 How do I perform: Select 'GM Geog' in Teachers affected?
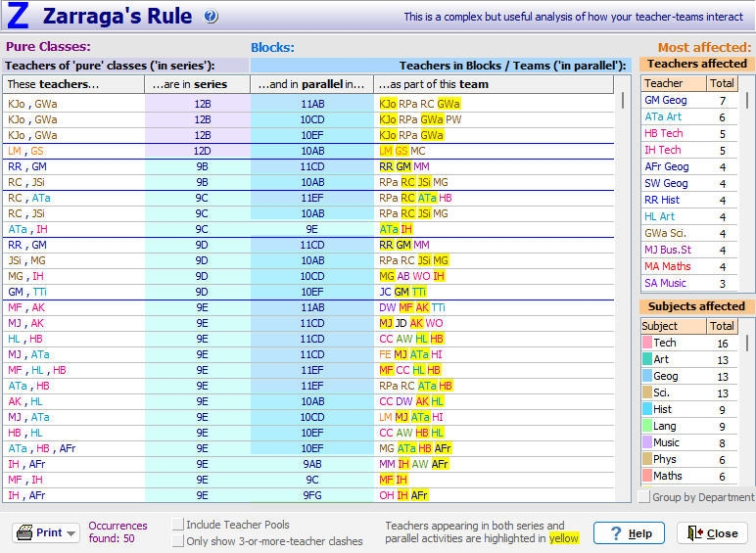(689, 100)
